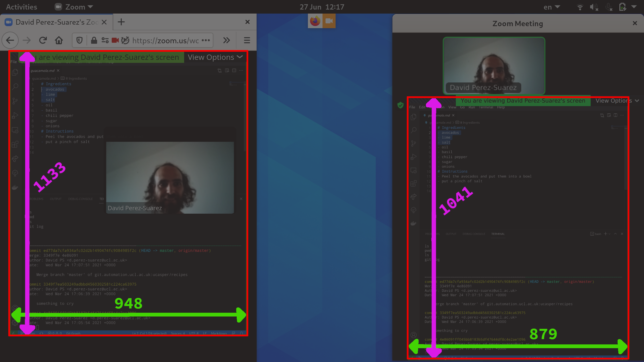Open the Search icon in the Firefox shared screen
Screen dimensions: 644x362
[x=15, y=87]
